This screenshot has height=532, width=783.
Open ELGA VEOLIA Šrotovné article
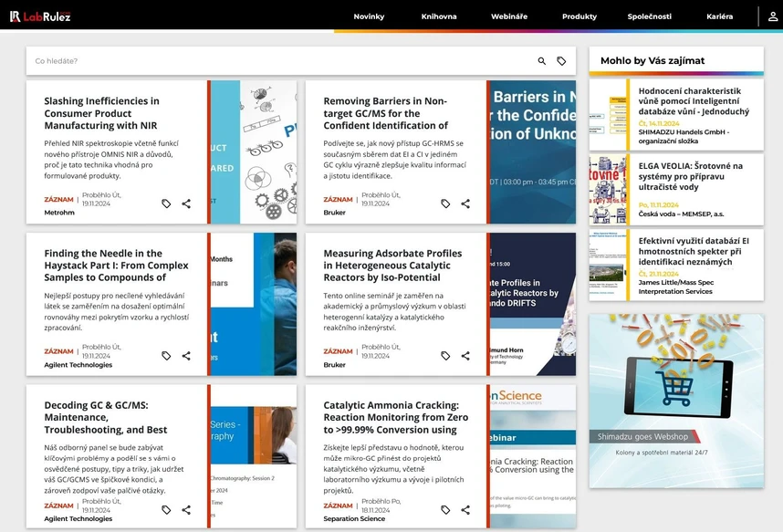point(690,172)
